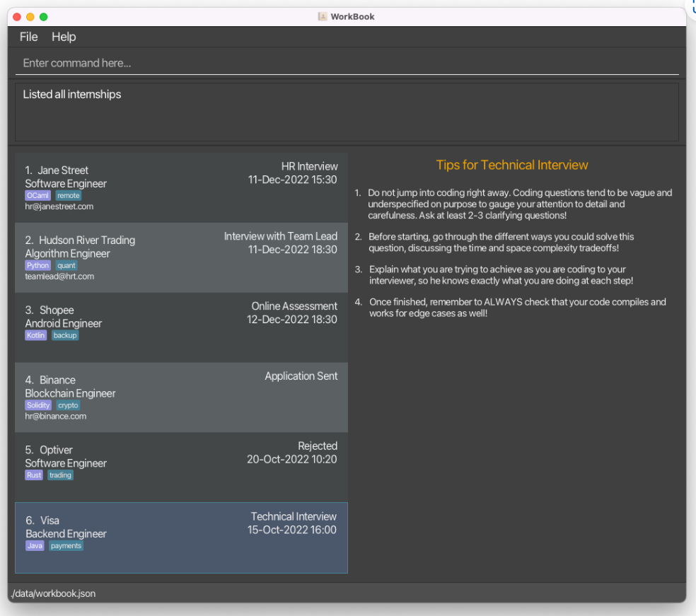Click the Technical Interview stage label
696x616 pixels.
click(294, 516)
